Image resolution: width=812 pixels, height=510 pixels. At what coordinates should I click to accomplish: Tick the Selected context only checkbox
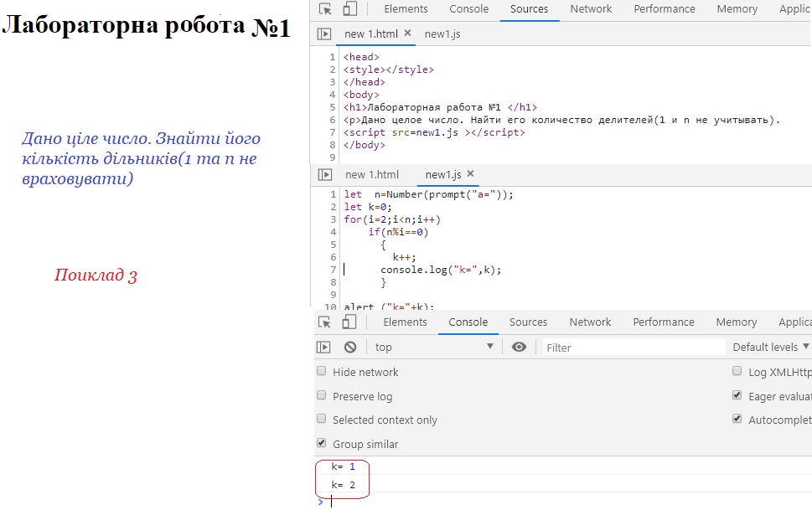point(322,419)
